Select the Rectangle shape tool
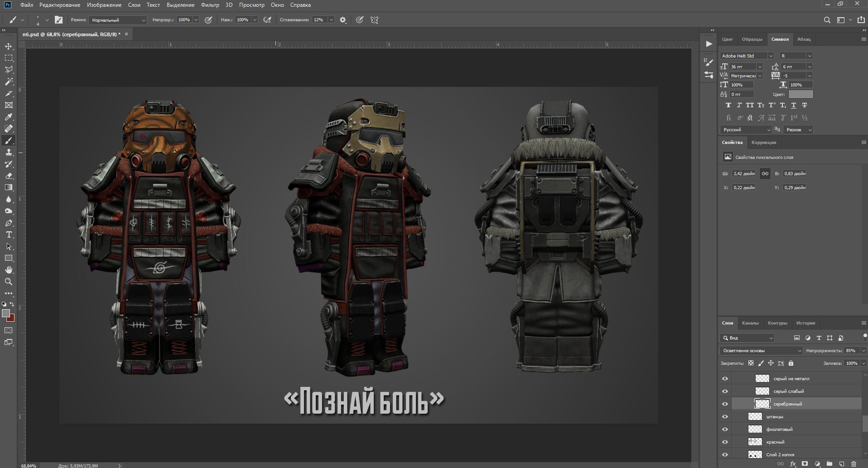 (x=9, y=258)
